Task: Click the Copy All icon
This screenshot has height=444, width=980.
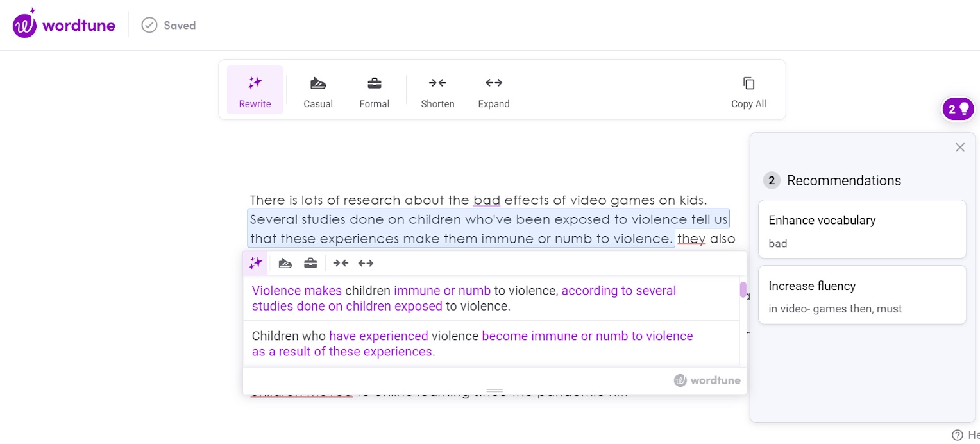Action: 748,90
